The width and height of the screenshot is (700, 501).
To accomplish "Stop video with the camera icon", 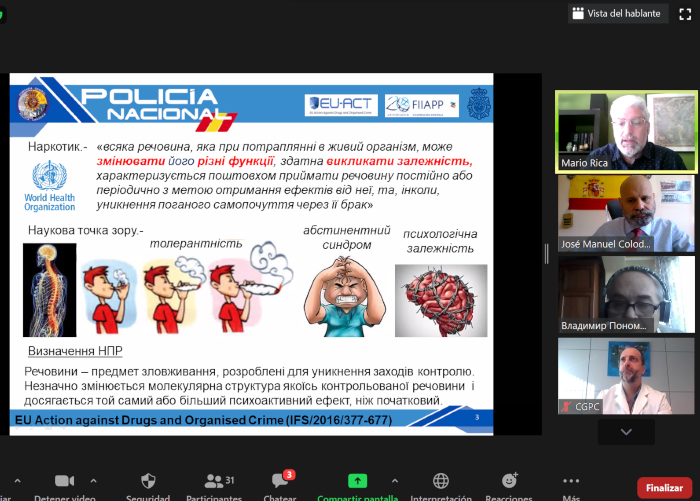I will click(x=64, y=481).
